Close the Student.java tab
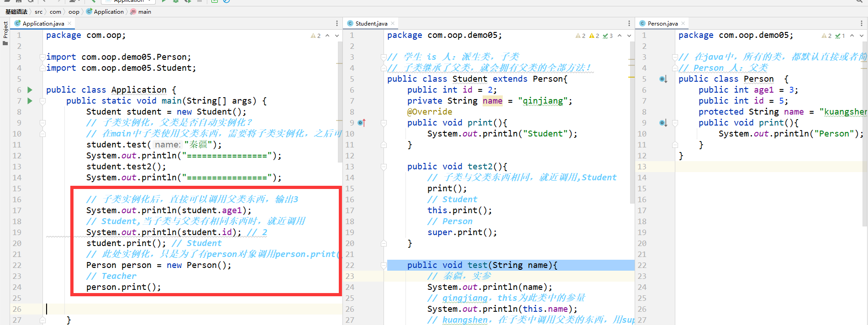This screenshot has height=325, width=868. (x=393, y=23)
